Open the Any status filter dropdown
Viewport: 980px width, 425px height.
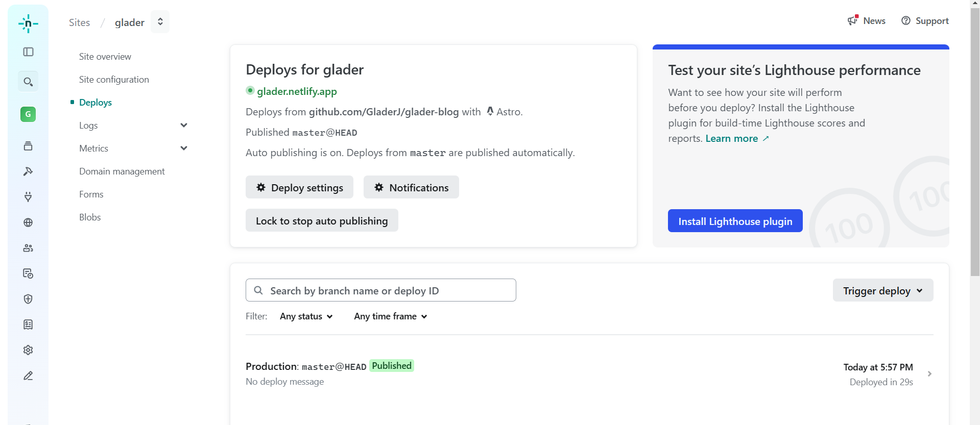click(x=306, y=316)
